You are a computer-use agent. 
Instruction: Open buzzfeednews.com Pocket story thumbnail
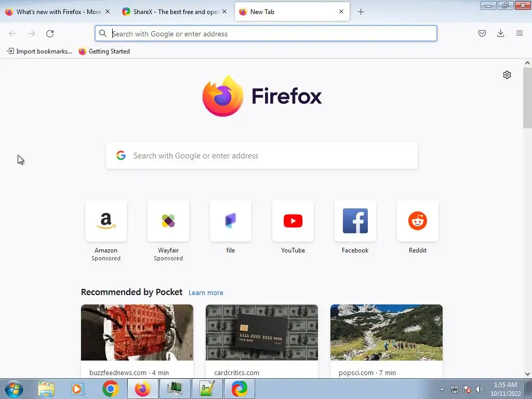tap(137, 332)
